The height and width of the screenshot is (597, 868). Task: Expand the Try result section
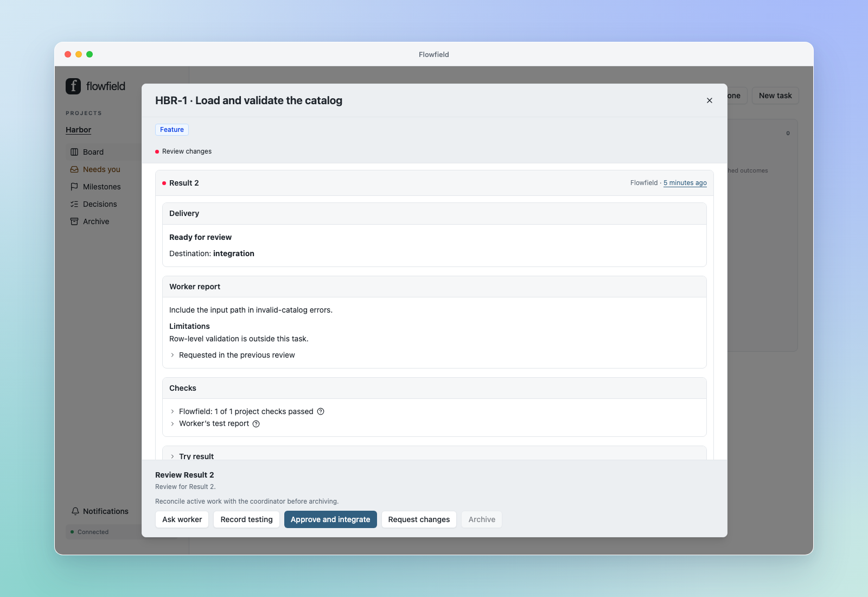[192, 456]
